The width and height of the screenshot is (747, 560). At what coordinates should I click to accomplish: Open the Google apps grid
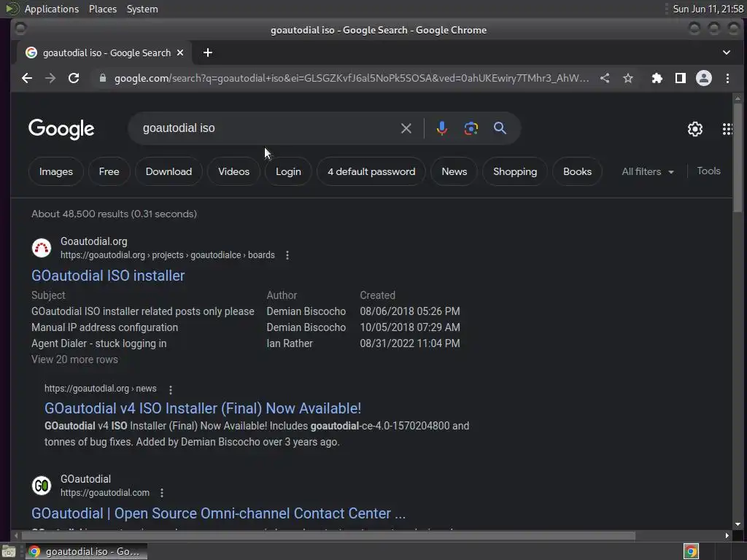[x=727, y=129]
